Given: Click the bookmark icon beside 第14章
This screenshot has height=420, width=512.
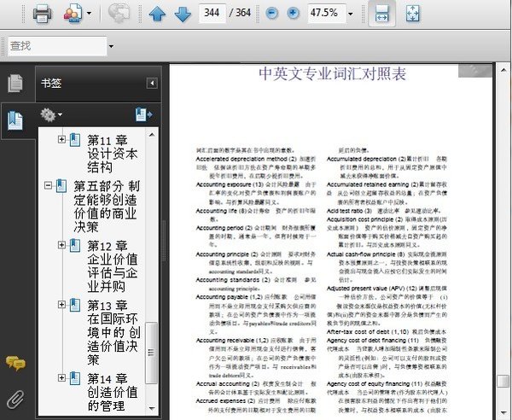Looking at the screenshot, I should (75, 378).
